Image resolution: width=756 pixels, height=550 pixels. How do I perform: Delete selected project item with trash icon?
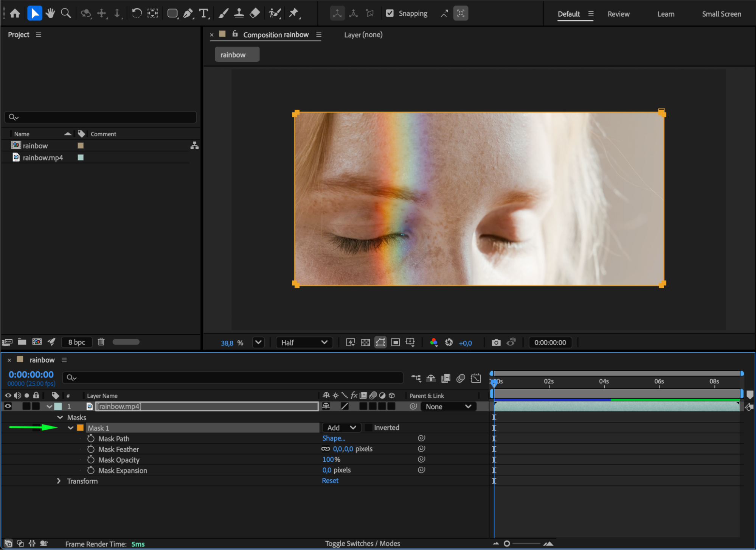click(x=101, y=342)
